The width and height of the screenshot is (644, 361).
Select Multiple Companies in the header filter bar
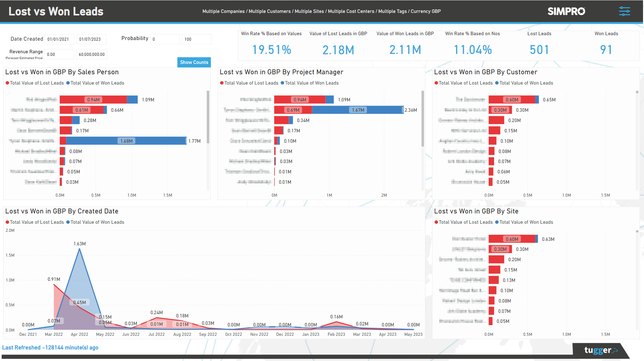coord(223,11)
